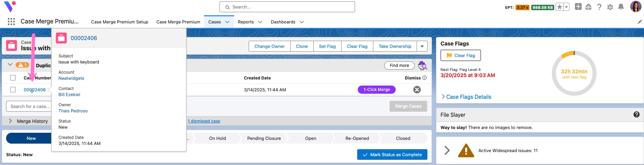Viewport: 644px width, 165px height.
Task: Expand Merge History section
Action: click(10, 121)
